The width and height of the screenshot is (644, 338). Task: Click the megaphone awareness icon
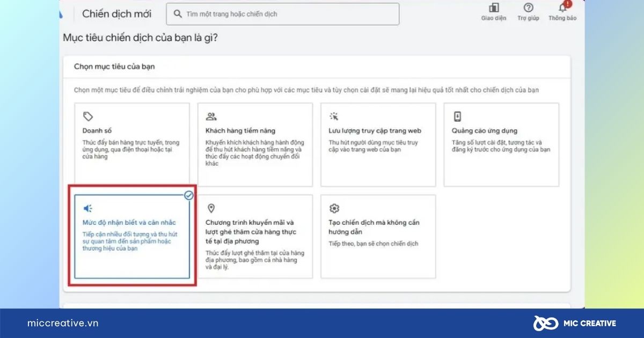tap(88, 208)
